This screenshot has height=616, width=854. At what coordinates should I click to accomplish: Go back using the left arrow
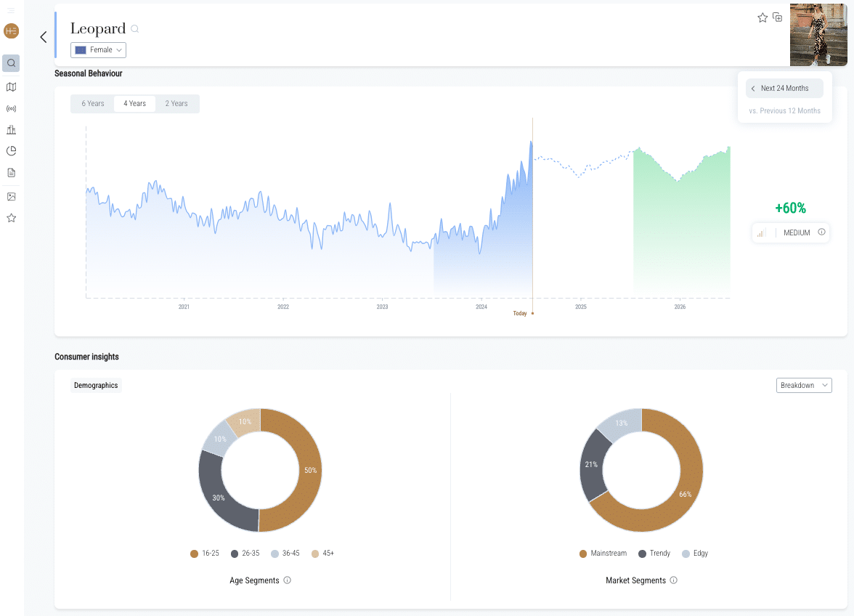44,37
